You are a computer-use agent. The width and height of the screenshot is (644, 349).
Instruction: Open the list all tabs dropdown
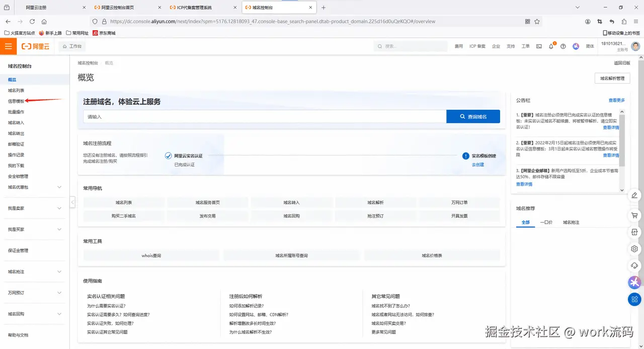(578, 8)
